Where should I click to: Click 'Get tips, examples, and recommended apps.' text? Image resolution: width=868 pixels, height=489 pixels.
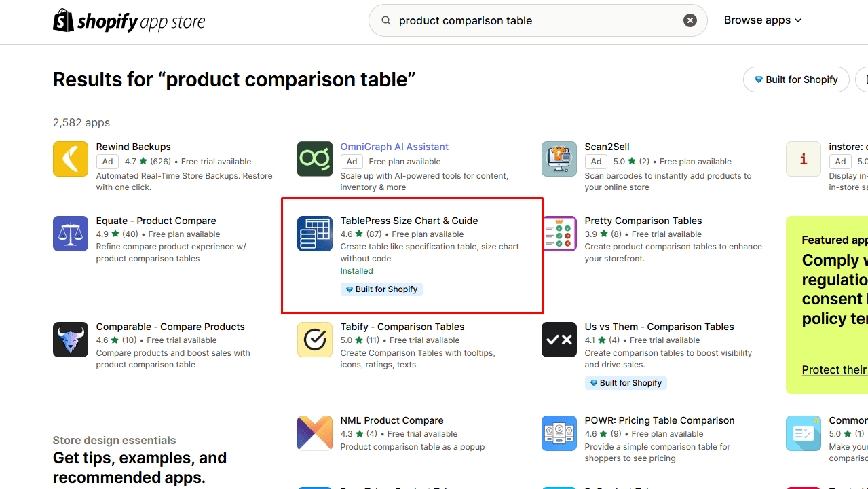140,467
